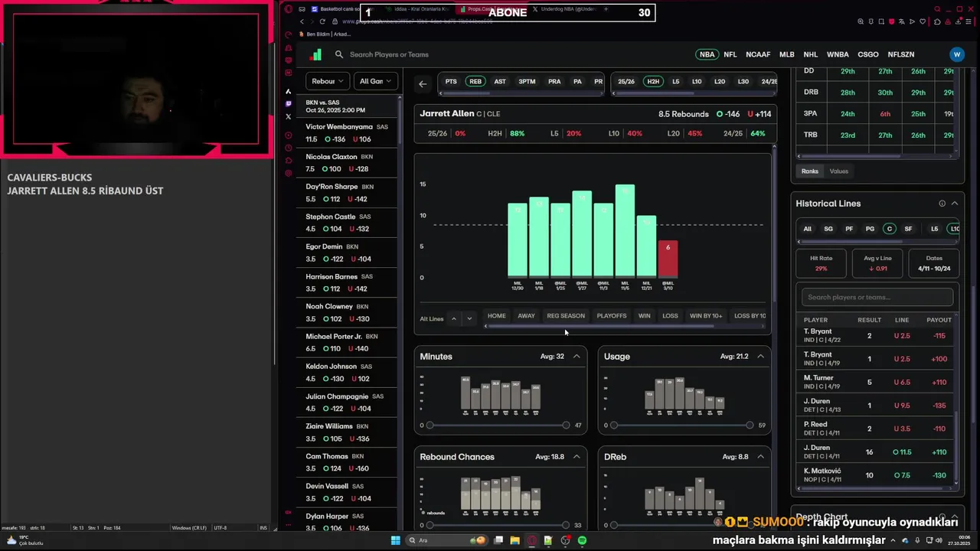Select the L10 range pill in the chart toolbar
The height and width of the screenshot is (551, 980).
[x=697, y=81]
